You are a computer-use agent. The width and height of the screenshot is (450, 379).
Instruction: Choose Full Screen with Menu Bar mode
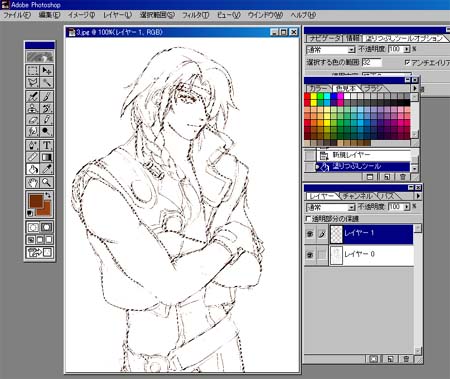coord(40,240)
